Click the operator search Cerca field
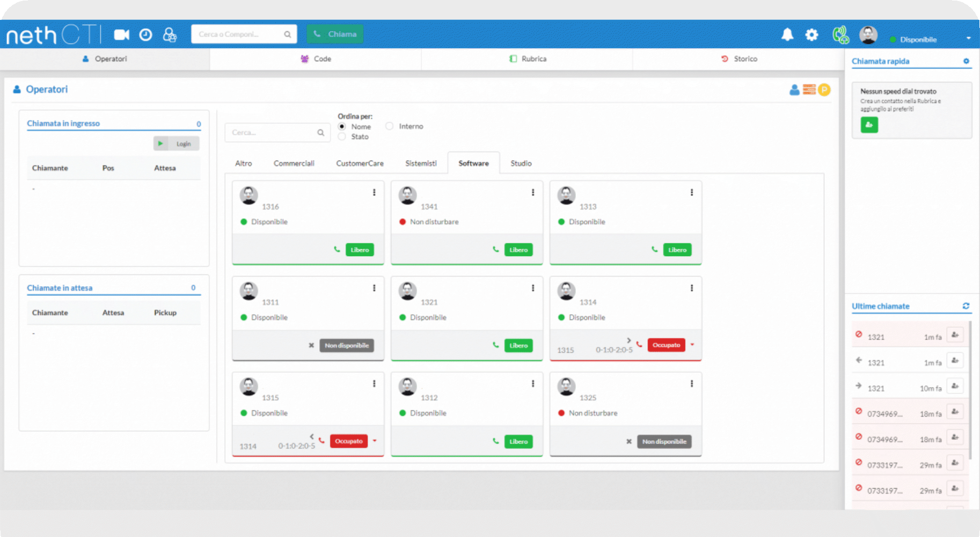This screenshot has height=537, width=980. tap(273, 133)
